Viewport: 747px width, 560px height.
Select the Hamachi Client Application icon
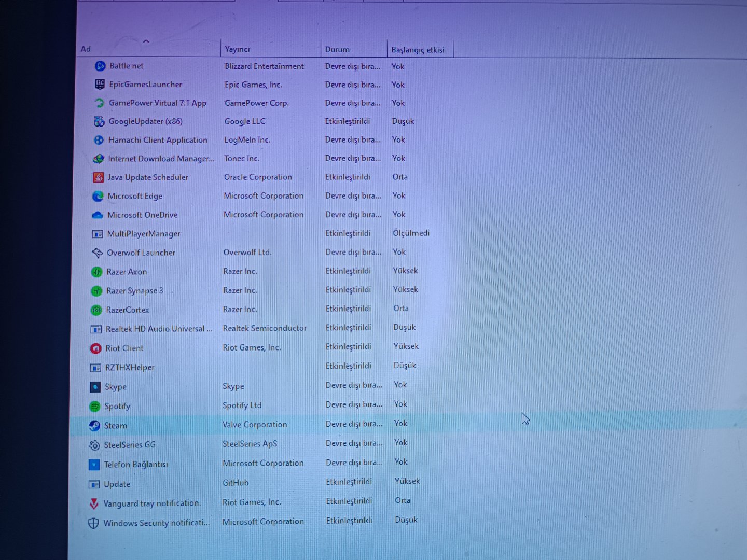99,140
